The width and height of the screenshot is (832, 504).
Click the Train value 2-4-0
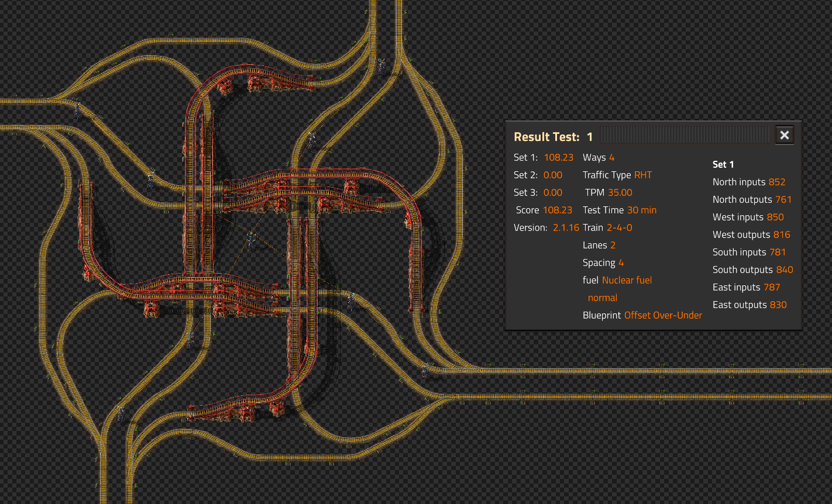(620, 227)
